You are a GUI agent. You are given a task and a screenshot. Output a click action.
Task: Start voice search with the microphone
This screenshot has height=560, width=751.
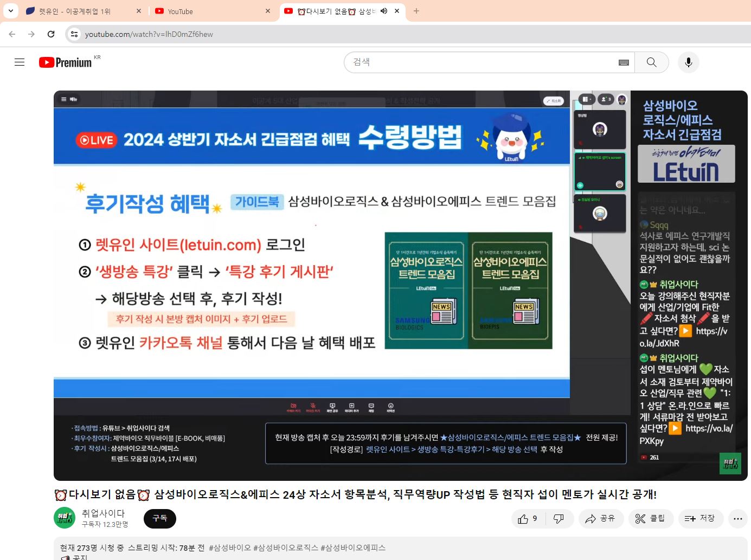click(x=688, y=62)
